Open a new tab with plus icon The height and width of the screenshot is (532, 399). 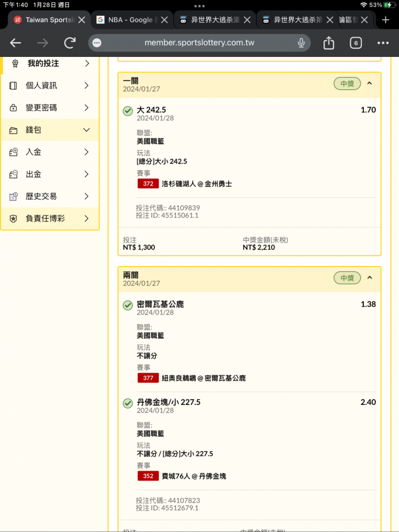click(385, 20)
